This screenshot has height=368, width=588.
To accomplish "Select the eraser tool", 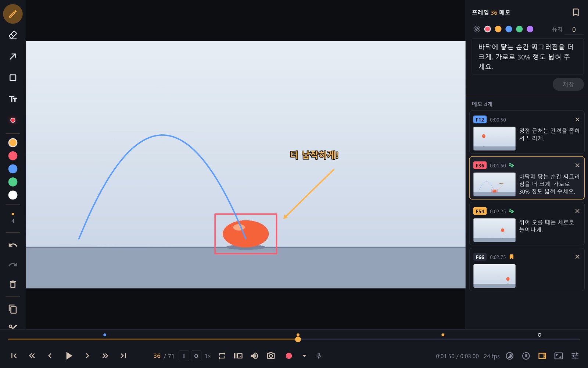I will click(13, 35).
